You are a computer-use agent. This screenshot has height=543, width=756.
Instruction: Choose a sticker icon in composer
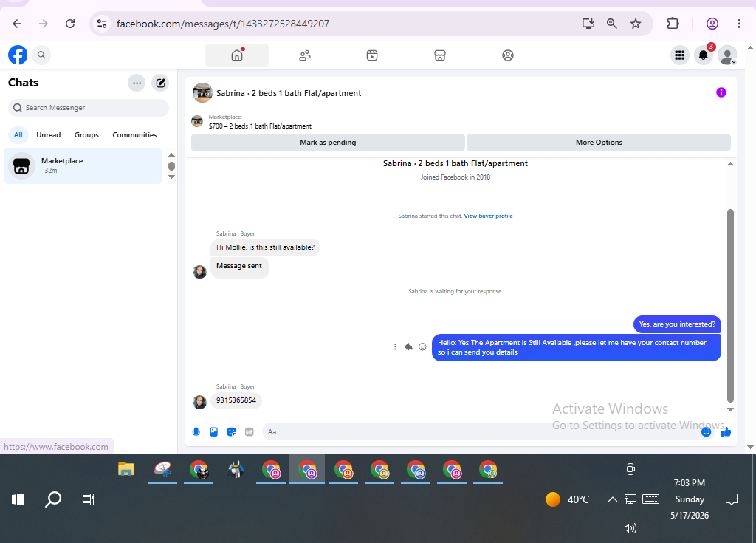(231, 432)
